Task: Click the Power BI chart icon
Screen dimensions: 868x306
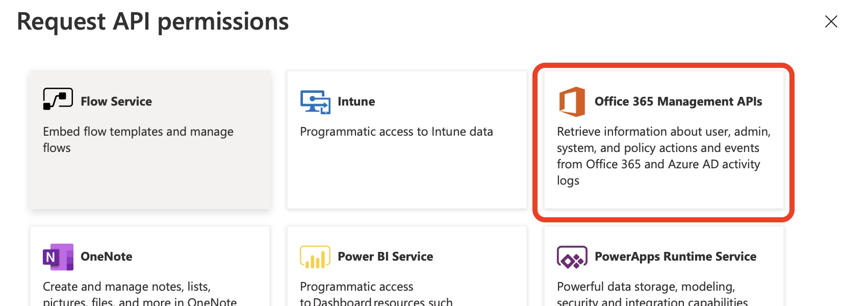Action: (x=315, y=257)
